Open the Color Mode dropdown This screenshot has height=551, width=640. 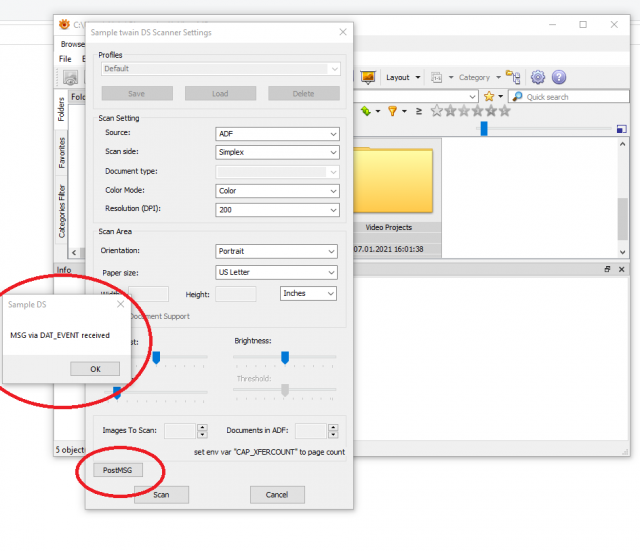(x=277, y=191)
